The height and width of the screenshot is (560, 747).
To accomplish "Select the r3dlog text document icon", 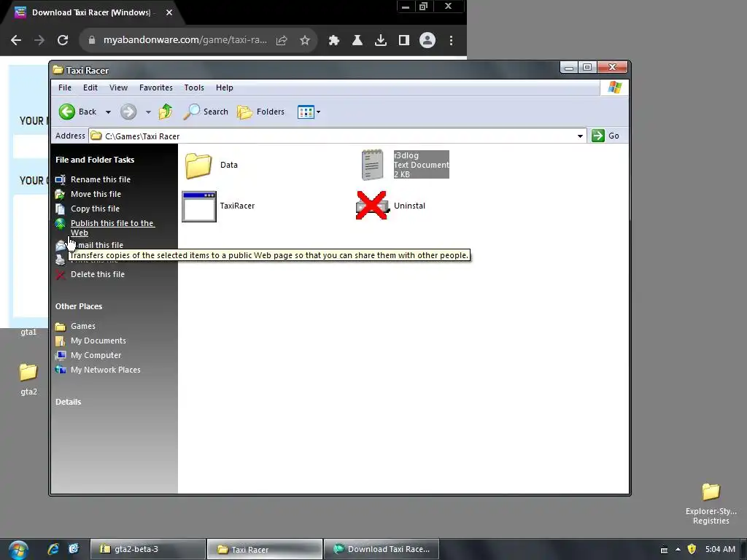I will point(372,165).
